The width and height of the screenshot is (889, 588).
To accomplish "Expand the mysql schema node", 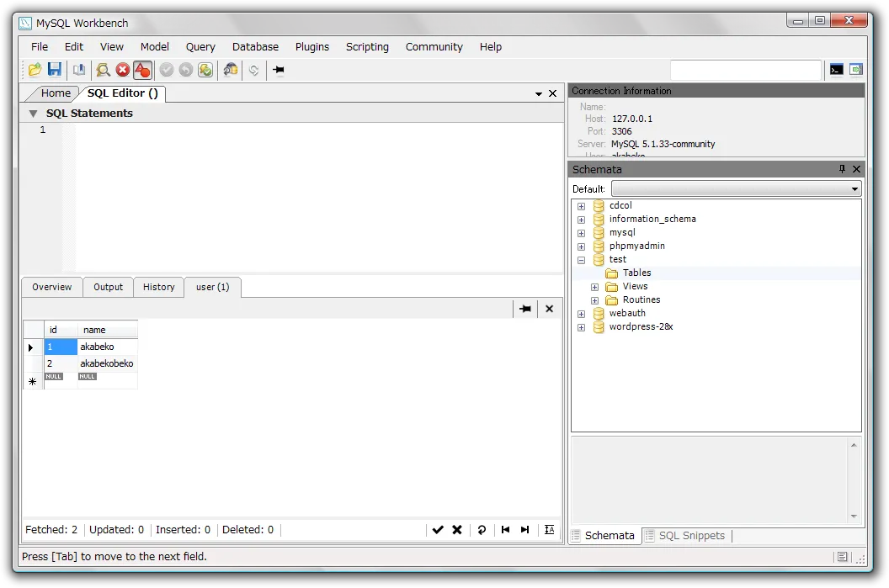I will 581,233.
